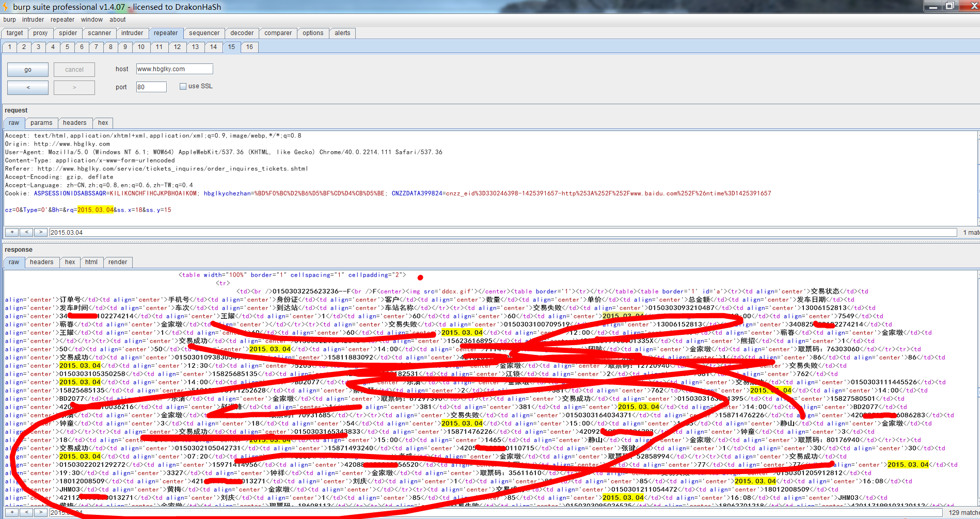Click the Cookie header line

[388, 193]
